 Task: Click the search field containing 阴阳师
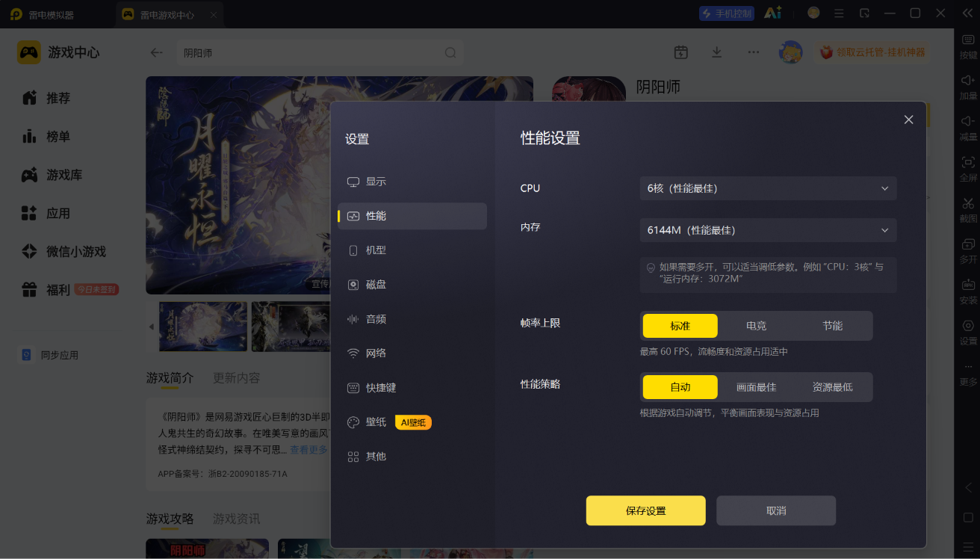click(x=320, y=53)
